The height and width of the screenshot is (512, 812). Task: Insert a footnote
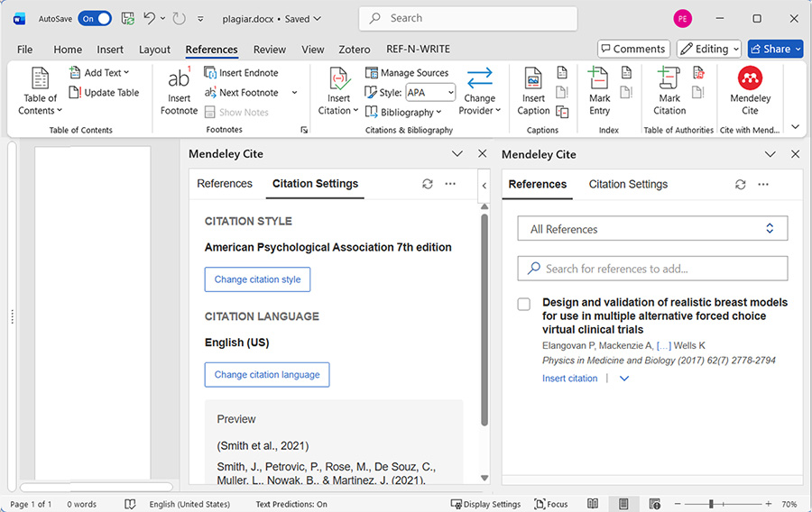(179, 92)
